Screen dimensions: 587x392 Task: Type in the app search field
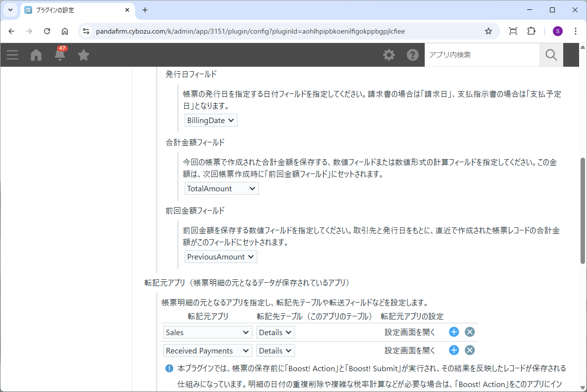[x=482, y=55]
